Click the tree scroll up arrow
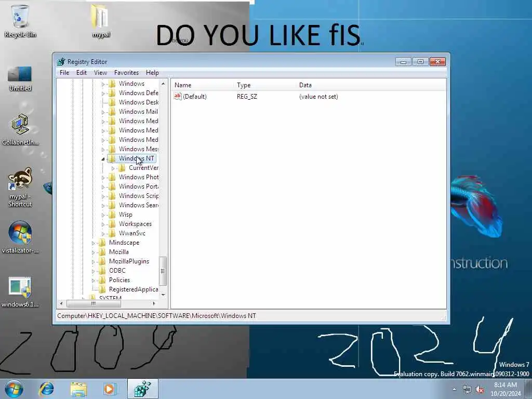Image resolution: width=532 pixels, height=399 pixels. pos(163,84)
